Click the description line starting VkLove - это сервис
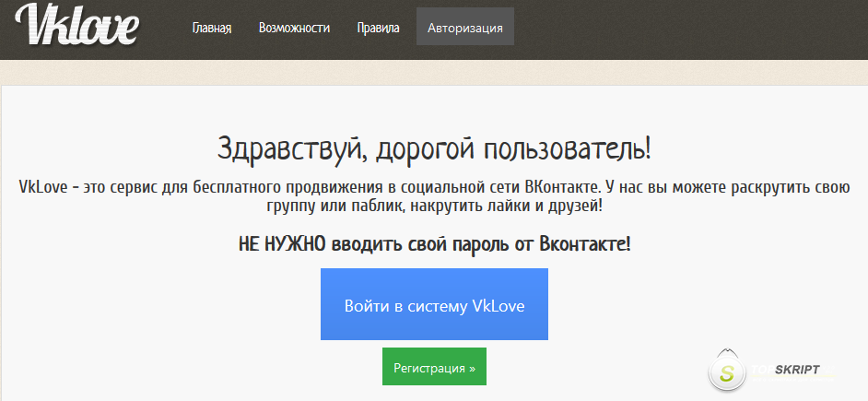This screenshot has height=401, width=868. pyautogui.click(x=434, y=187)
